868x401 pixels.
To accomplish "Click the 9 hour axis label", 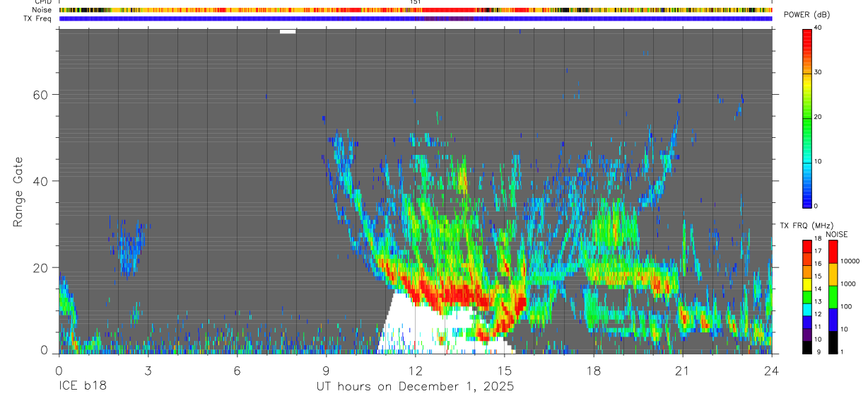I will pyautogui.click(x=326, y=370).
